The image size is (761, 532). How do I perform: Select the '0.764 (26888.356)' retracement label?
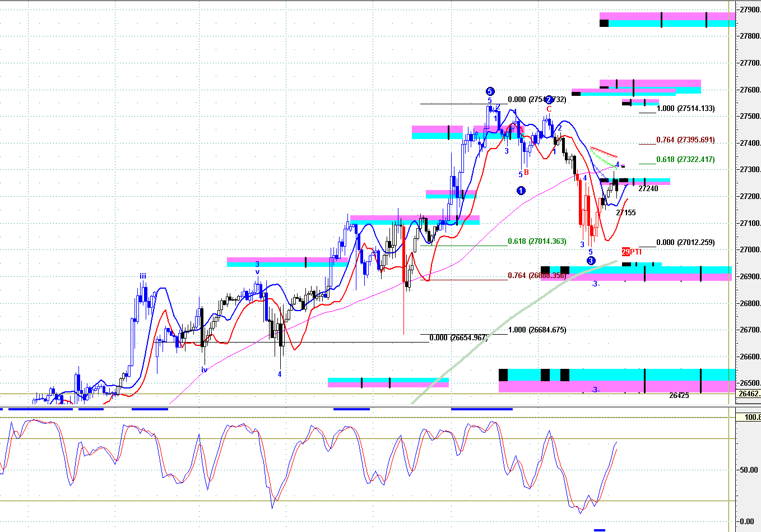[x=537, y=276]
